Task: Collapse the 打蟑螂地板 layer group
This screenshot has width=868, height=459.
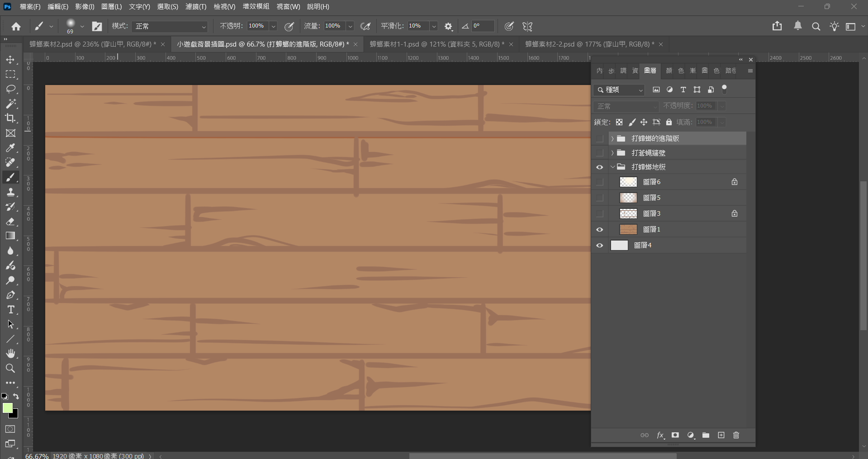Action: pyautogui.click(x=612, y=167)
